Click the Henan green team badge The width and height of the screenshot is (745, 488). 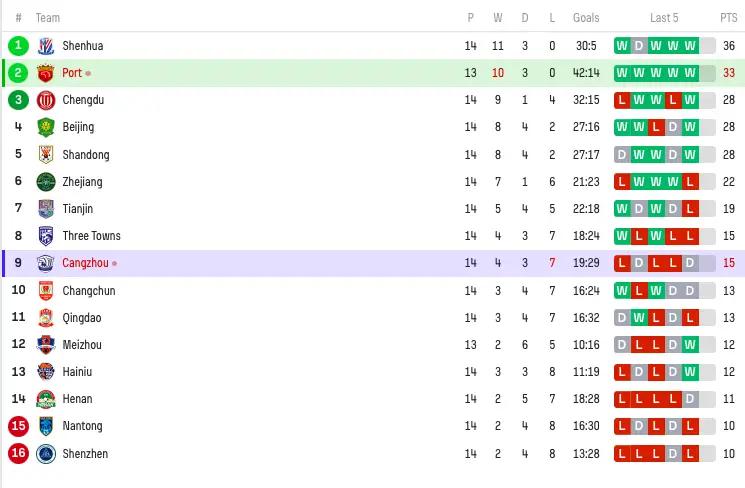(x=46, y=399)
